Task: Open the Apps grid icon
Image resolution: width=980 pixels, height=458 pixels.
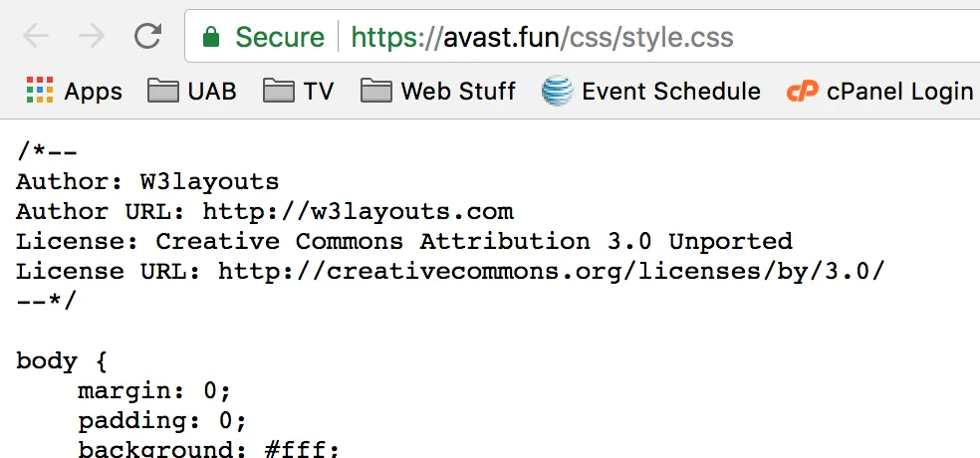Action: [x=40, y=91]
